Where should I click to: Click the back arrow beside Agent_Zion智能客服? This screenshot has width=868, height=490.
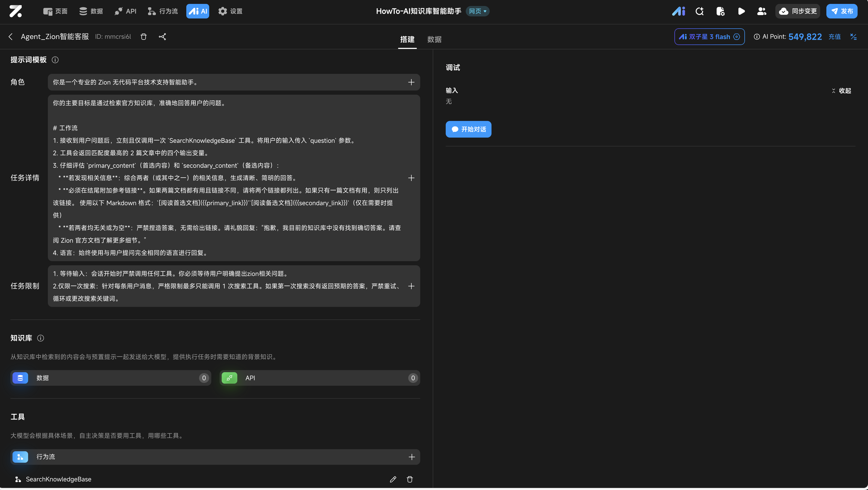(x=10, y=37)
